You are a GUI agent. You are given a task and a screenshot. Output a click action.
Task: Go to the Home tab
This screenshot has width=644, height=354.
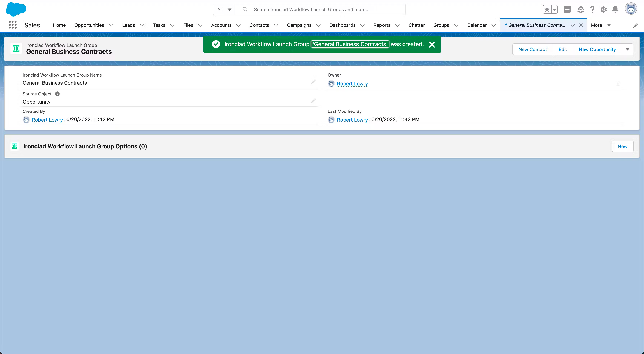[59, 25]
